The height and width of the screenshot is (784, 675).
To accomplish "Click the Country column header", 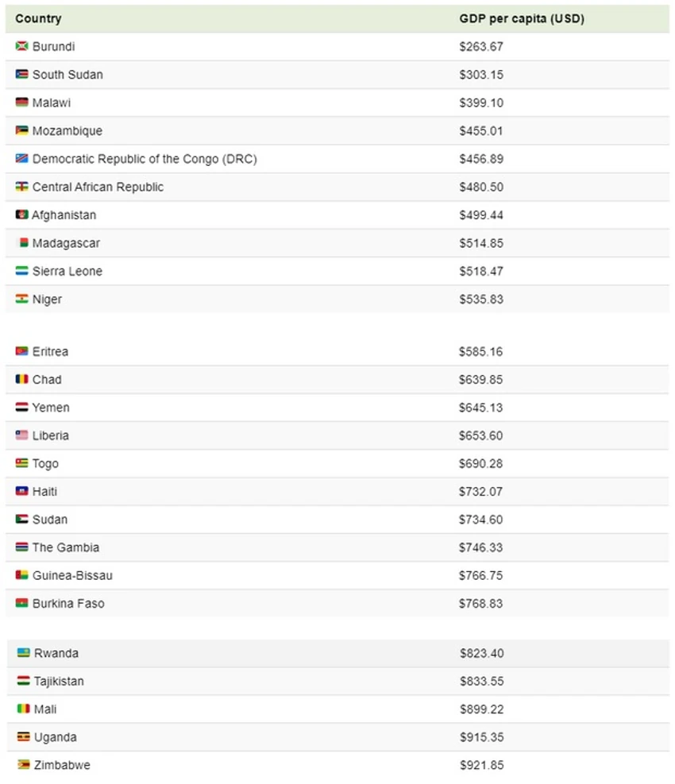I will 38,18.
